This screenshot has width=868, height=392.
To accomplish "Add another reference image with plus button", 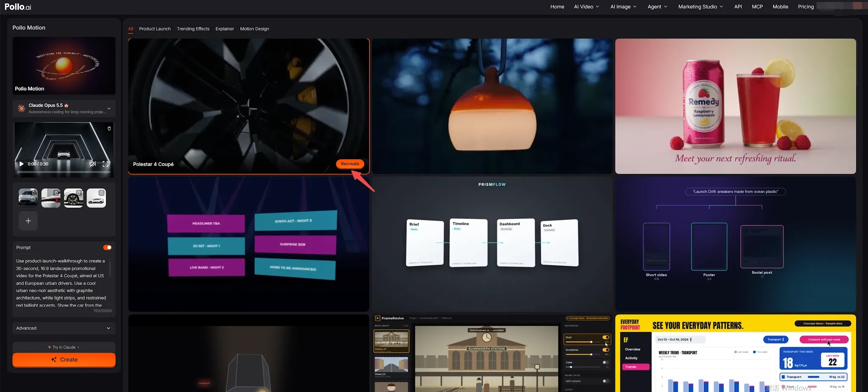I will coord(28,221).
